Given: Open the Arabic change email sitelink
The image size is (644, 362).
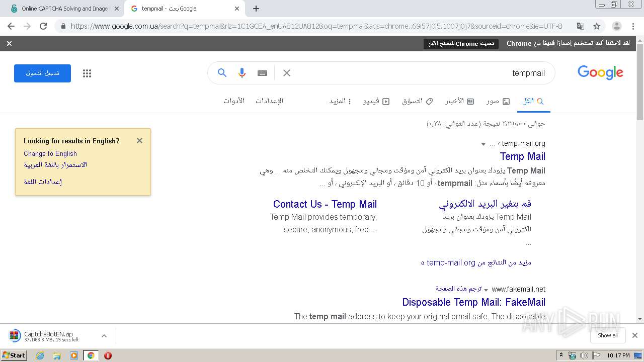Looking at the screenshot, I should pyautogui.click(x=485, y=204).
